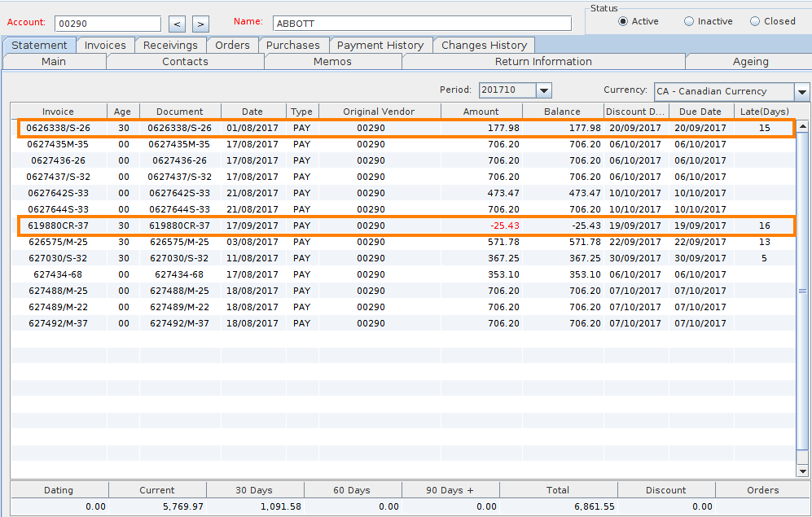
Task: Click the Name field containing ABBOTT
Action: click(x=422, y=24)
